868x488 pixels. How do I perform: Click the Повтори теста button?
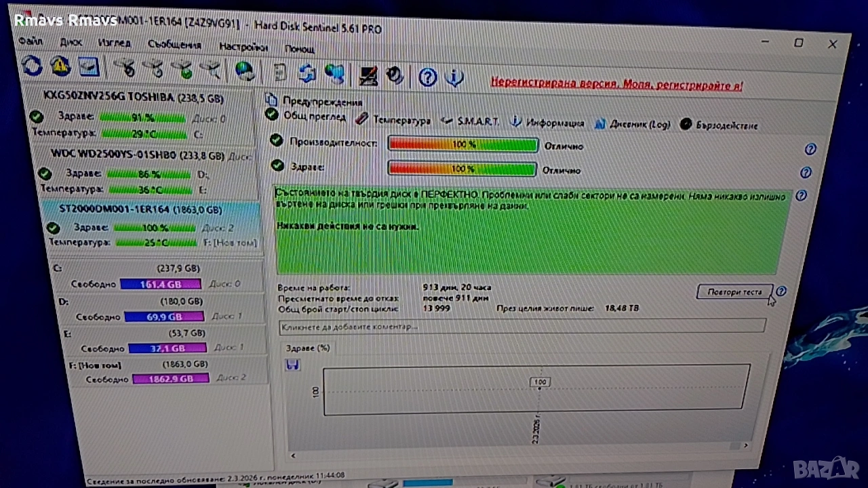(734, 292)
